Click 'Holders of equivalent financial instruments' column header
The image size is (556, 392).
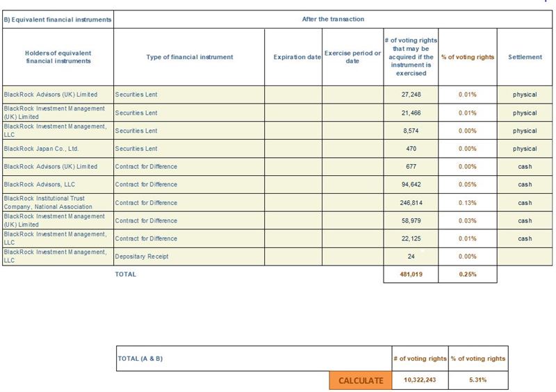(58, 57)
